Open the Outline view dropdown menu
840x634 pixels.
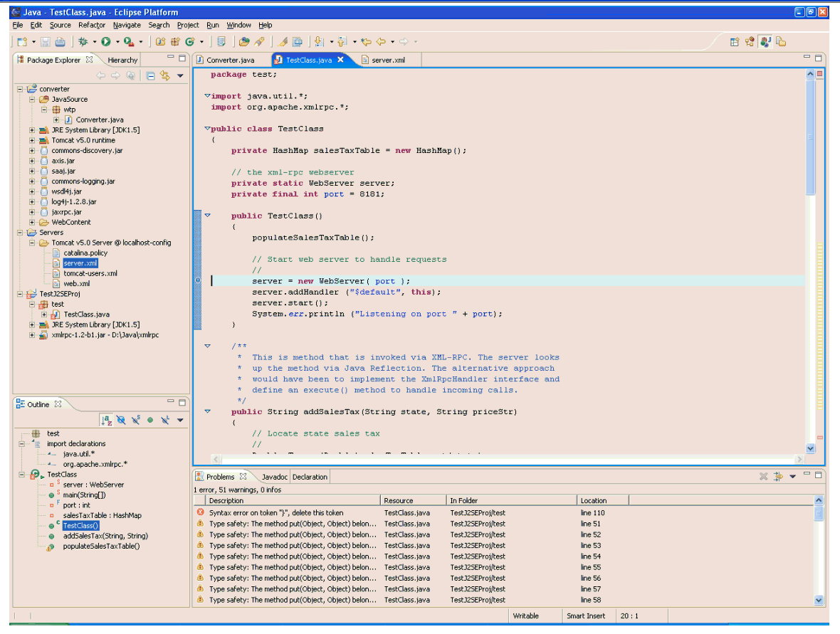(180, 421)
